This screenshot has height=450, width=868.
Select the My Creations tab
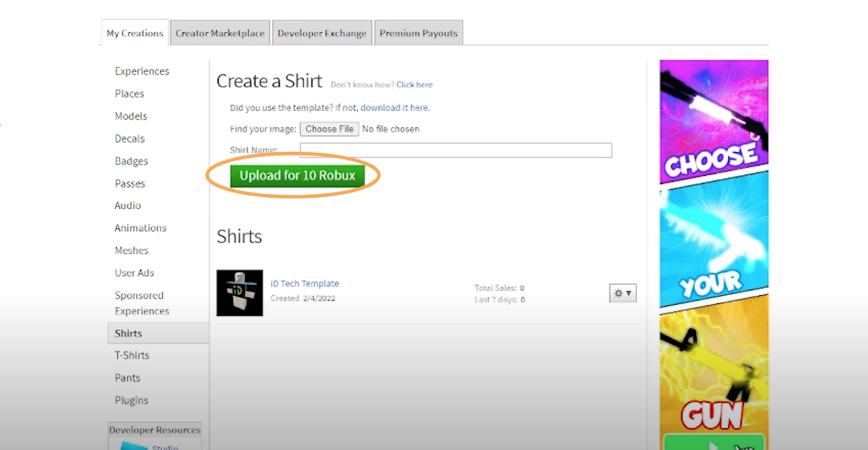click(134, 33)
